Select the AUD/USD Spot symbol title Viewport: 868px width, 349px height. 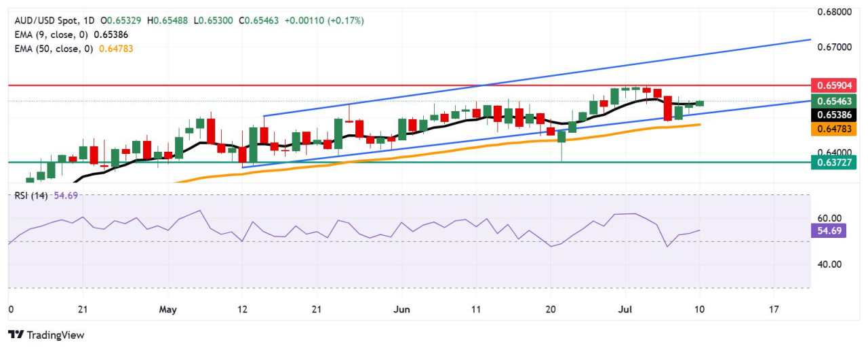tap(46, 21)
